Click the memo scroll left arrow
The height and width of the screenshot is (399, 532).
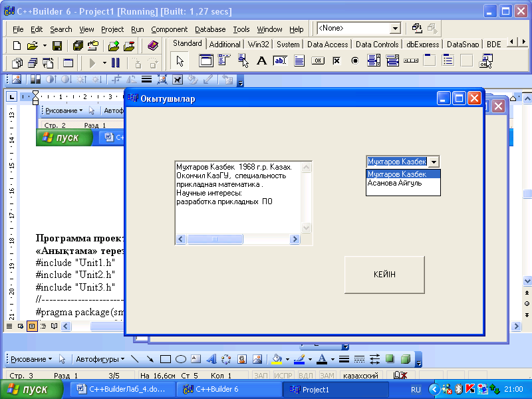pos(181,239)
